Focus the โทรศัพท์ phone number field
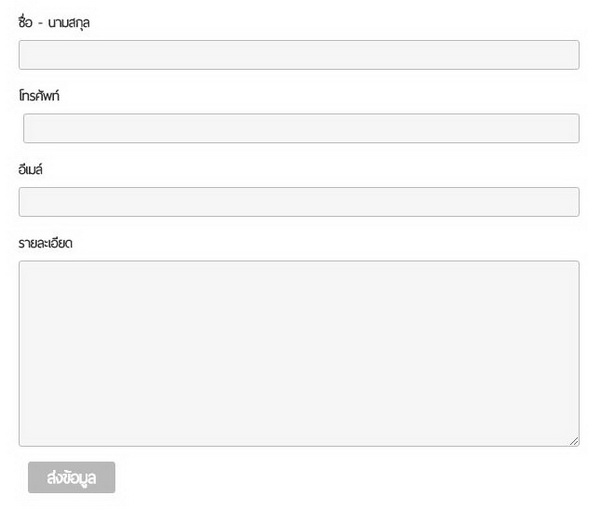600x510 pixels. tap(301, 128)
